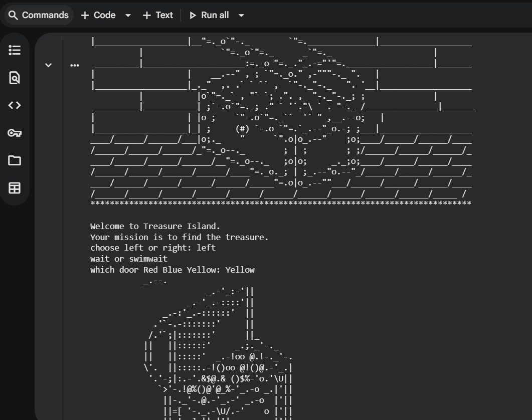Click the magnifier icon in the Commands bar
Image resolution: width=532 pixels, height=420 pixels.
(13, 15)
